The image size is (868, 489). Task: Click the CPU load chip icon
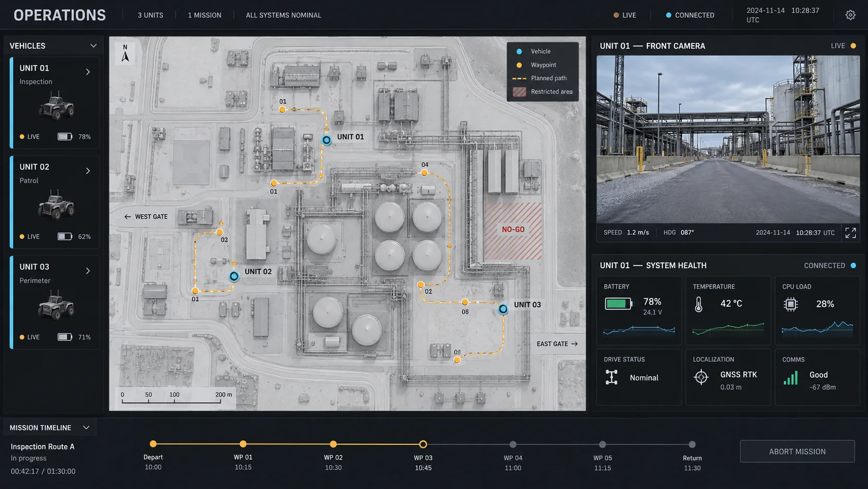[x=791, y=304]
